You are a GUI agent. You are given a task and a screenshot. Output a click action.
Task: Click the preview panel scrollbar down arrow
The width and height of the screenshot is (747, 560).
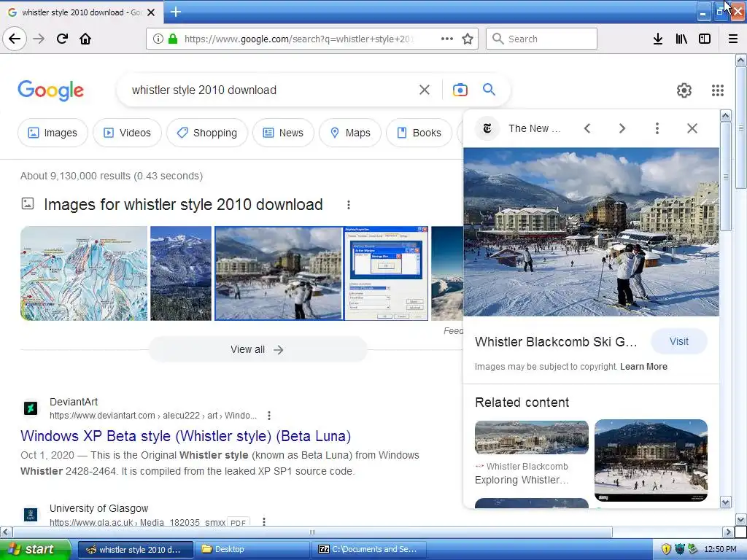pos(726,502)
